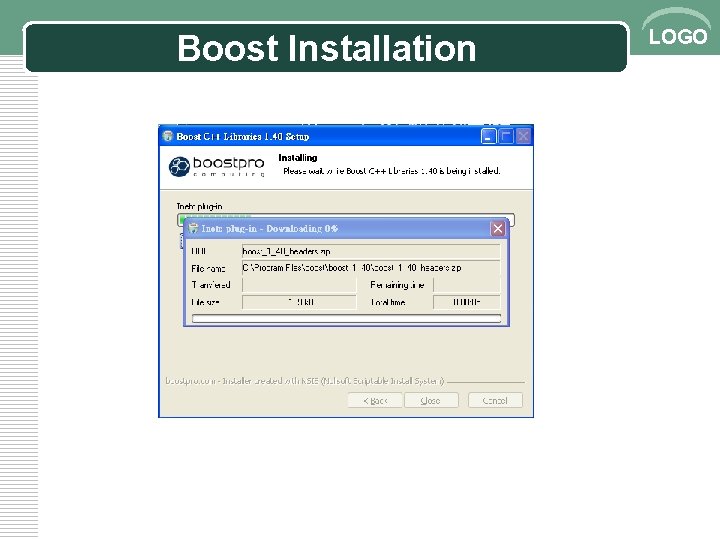
Task: Click the LOGO placeholder in slide corner
Action: click(x=678, y=36)
